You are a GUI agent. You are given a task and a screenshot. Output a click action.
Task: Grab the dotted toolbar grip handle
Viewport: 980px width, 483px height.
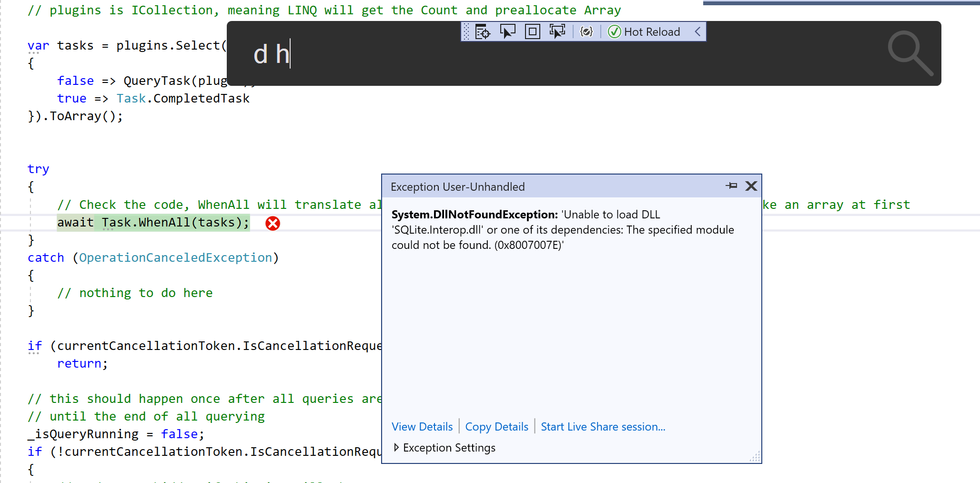point(466,32)
